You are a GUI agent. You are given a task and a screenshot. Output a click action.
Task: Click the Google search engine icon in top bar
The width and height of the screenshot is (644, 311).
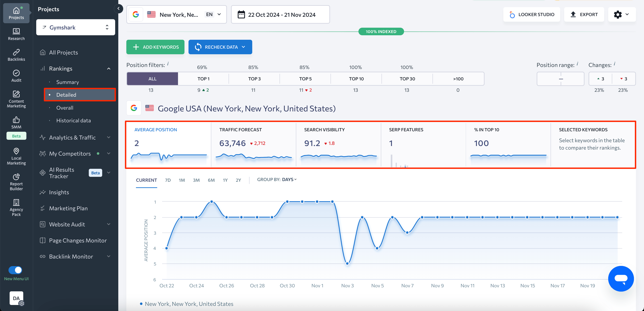click(x=136, y=15)
